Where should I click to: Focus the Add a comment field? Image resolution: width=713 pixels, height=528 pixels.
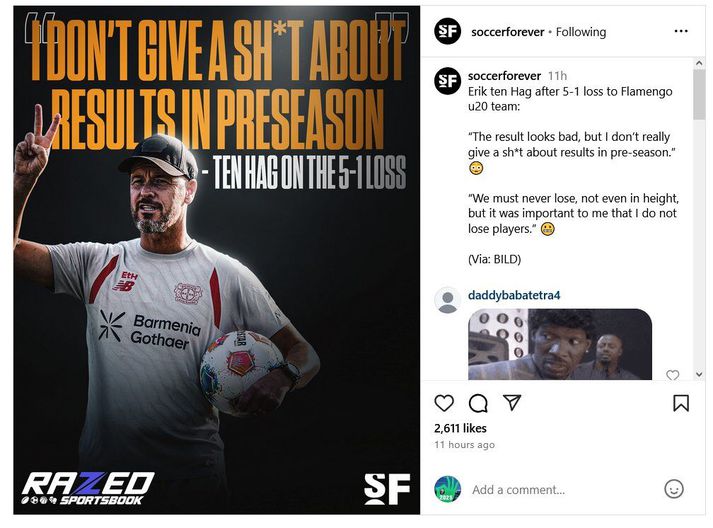(564, 490)
